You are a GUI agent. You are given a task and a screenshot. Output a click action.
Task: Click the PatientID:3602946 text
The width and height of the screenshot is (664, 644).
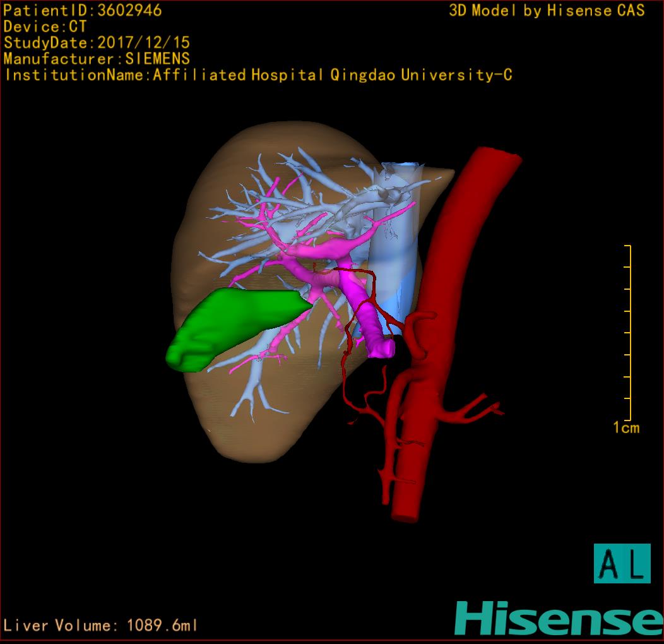point(83,11)
